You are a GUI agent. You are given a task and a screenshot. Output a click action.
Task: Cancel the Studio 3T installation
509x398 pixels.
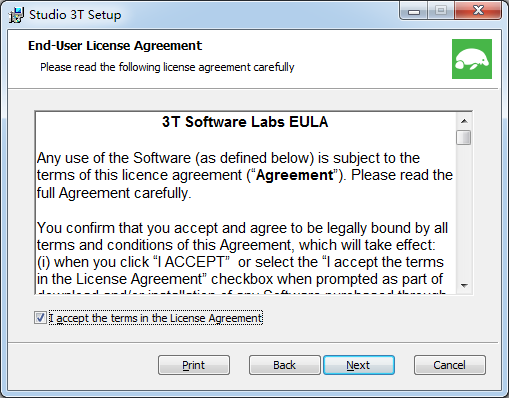(x=449, y=365)
